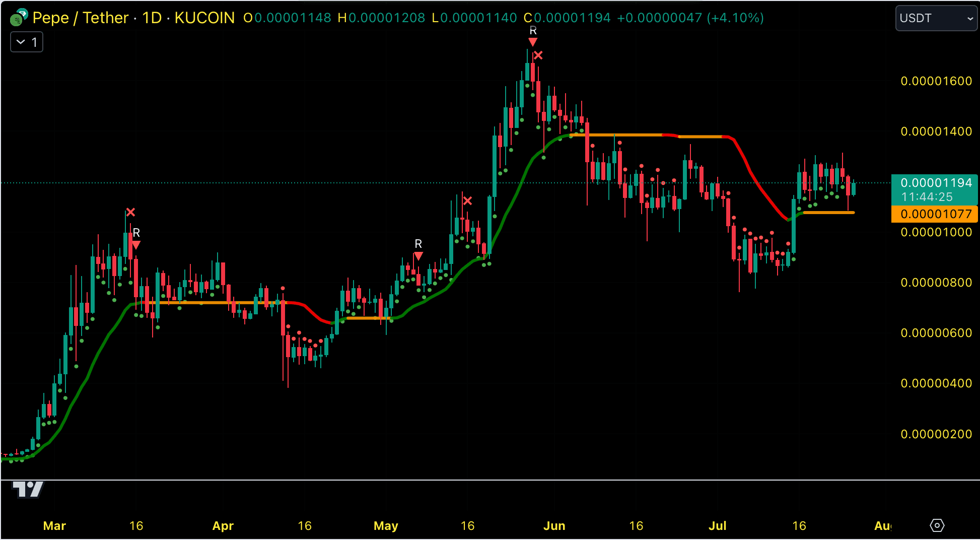Click the May label on time axis
Screen dimensions: 980x540
[x=386, y=526]
